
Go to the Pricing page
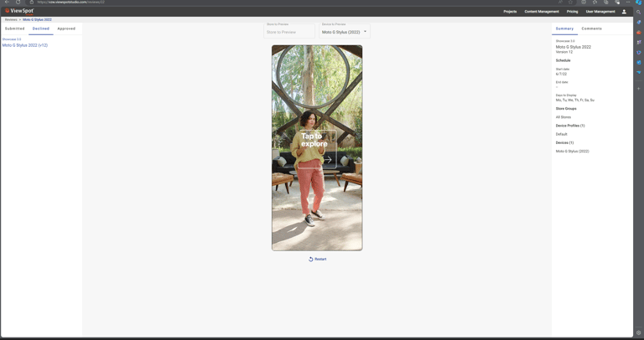pos(572,12)
